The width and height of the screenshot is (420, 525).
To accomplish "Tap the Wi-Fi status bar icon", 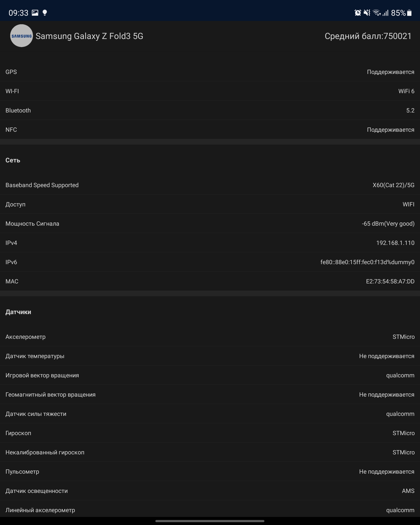I will (377, 13).
